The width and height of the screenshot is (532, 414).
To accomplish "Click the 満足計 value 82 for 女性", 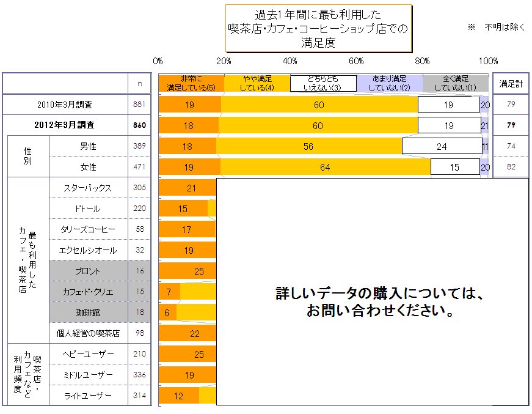I will 511,167.
